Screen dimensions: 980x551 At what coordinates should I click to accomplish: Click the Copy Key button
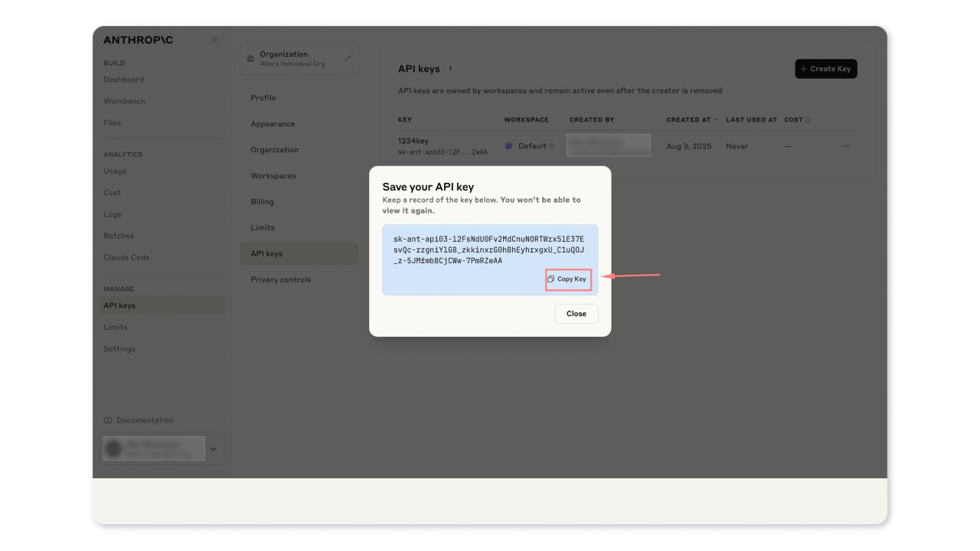point(568,279)
